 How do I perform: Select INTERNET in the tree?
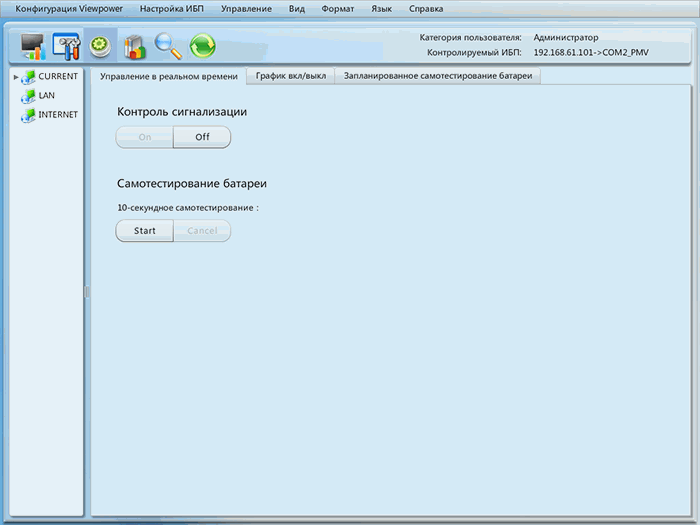[x=58, y=115]
